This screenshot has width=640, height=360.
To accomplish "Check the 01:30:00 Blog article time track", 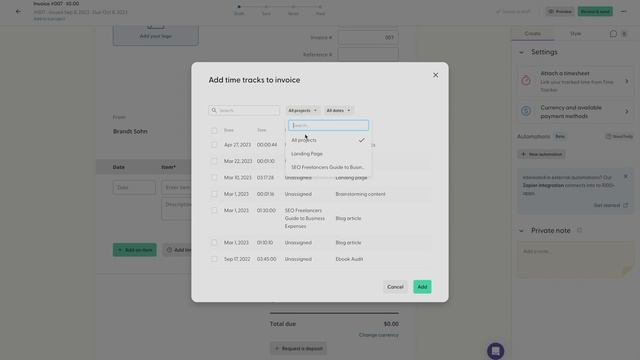I will pyautogui.click(x=214, y=210).
